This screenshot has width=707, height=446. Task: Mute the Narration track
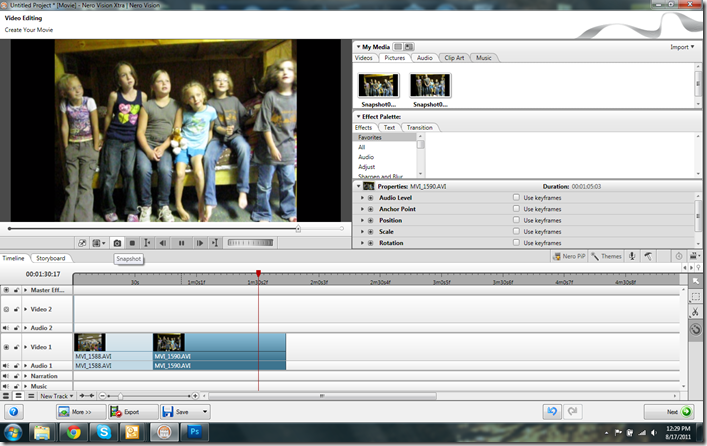tap(6, 376)
